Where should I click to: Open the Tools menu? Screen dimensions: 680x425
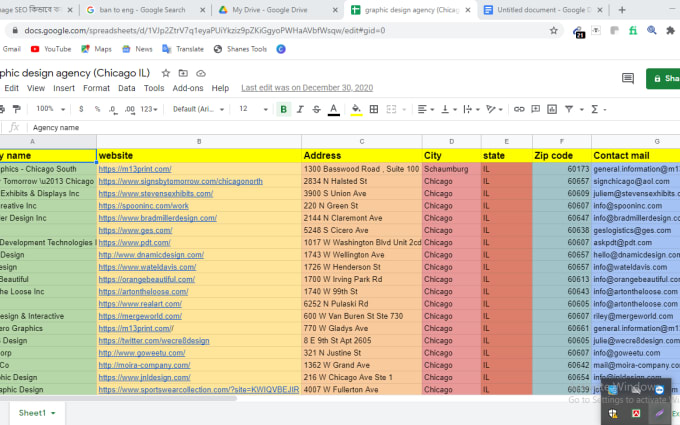pyautogui.click(x=154, y=88)
